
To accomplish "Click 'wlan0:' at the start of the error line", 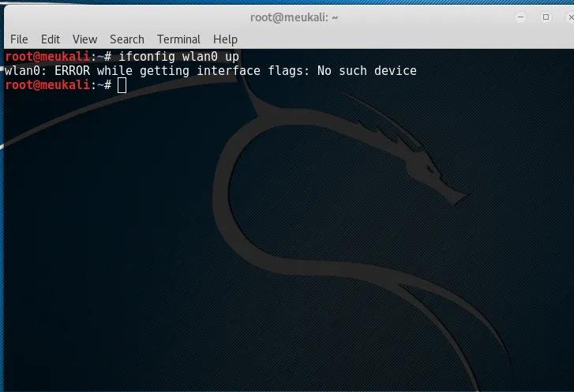I will click(x=25, y=71).
